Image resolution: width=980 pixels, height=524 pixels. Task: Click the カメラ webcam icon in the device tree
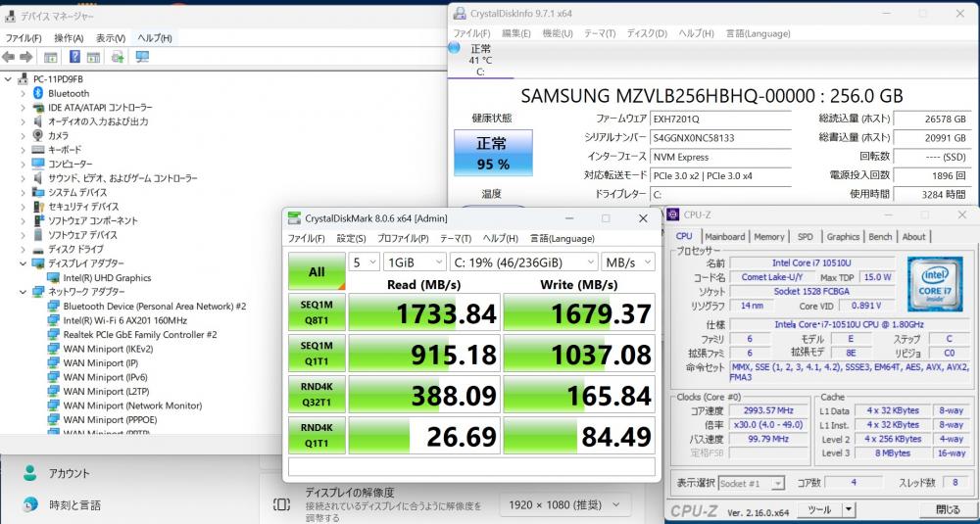pyautogui.click(x=38, y=135)
